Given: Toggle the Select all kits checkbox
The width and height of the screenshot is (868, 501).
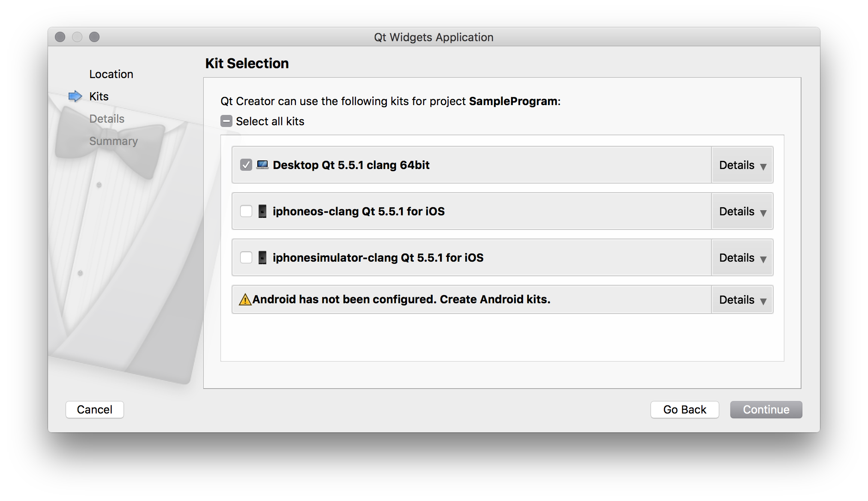Looking at the screenshot, I should 226,121.
